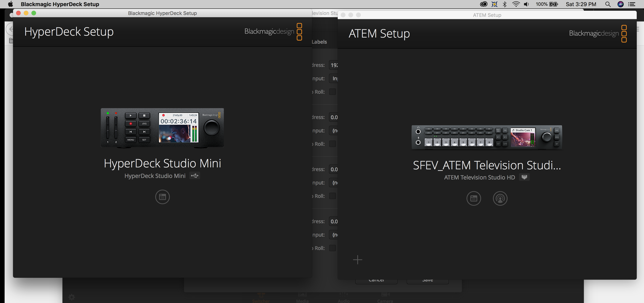Toggle the first Roll checkbox behind windows

(332, 92)
